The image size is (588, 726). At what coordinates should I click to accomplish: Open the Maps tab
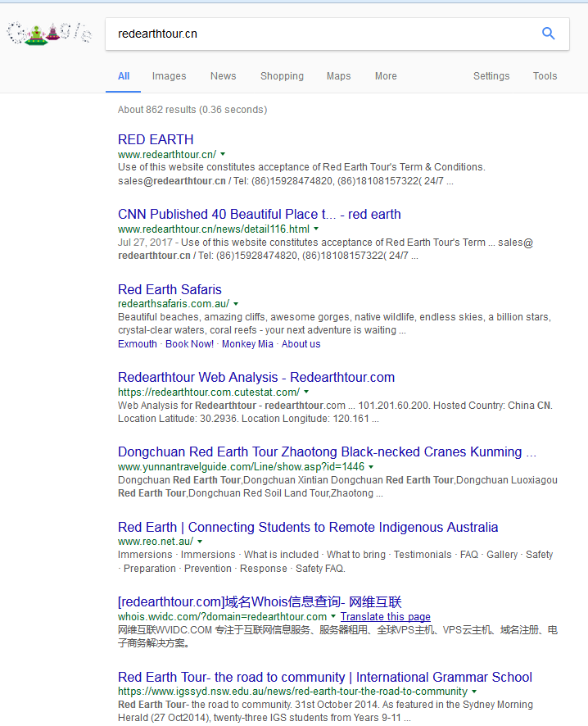point(339,76)
